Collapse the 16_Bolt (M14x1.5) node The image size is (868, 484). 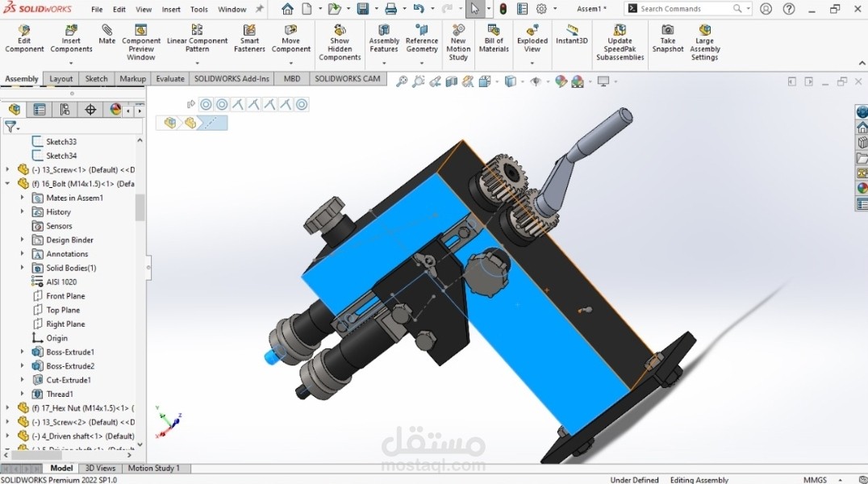pos(7,183)
